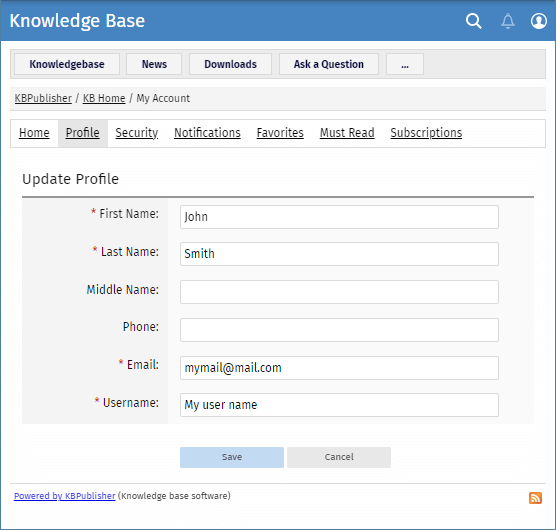The image size is (556, 530).
Task: Click the notifications bell icon
Action: click(508, 21)
